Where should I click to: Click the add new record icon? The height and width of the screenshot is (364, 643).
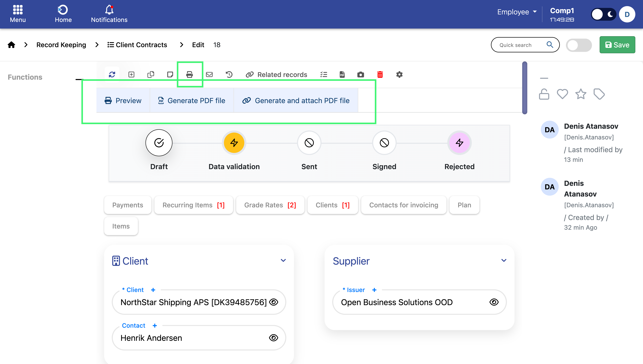pyautogui.click(x=131, y=75)
